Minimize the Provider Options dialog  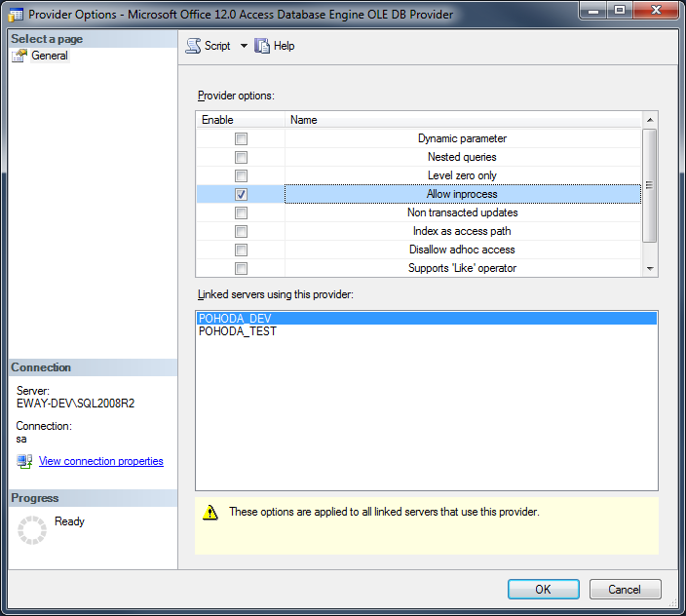pyautogui.click(x=593, y=10)
